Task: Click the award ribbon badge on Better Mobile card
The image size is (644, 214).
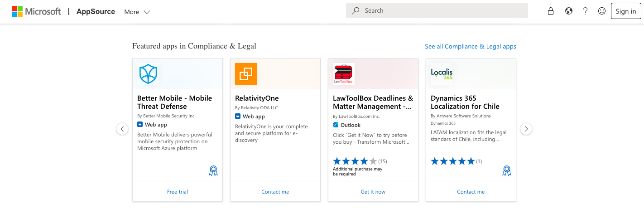Action: 213,170
